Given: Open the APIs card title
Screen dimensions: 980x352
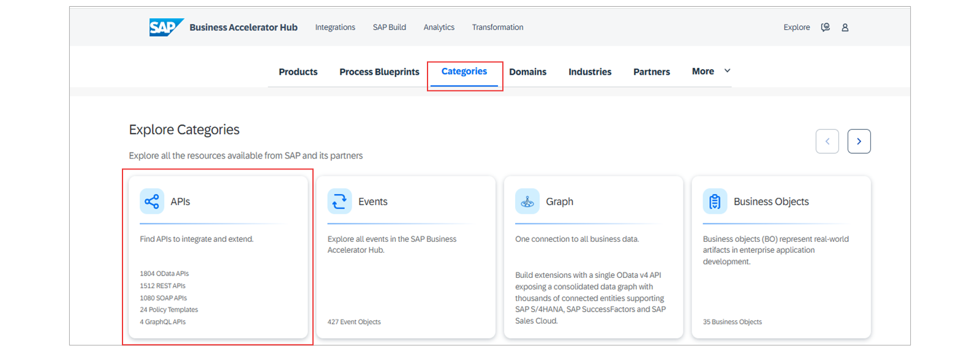Looking at the screenshot, I should coord(180,201).
